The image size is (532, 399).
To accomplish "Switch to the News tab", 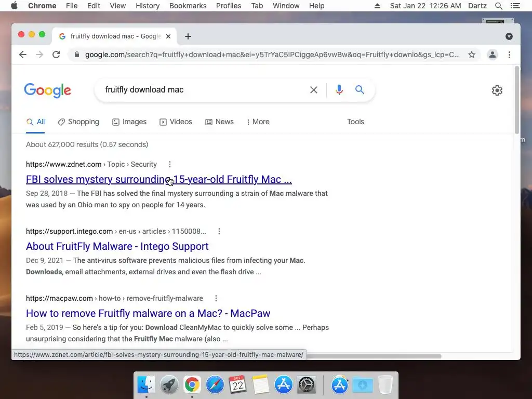I will [x=220, y=122].
